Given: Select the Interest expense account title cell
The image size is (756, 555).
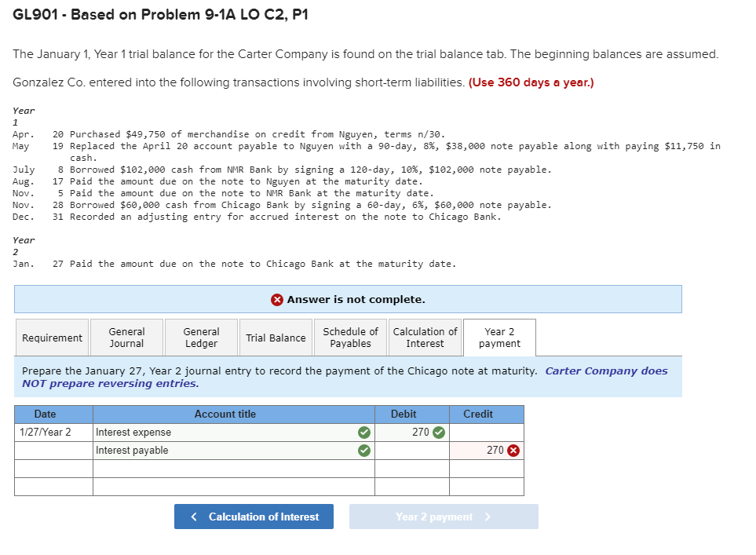Looking at the screenshot, I should (x=234, y=433).
